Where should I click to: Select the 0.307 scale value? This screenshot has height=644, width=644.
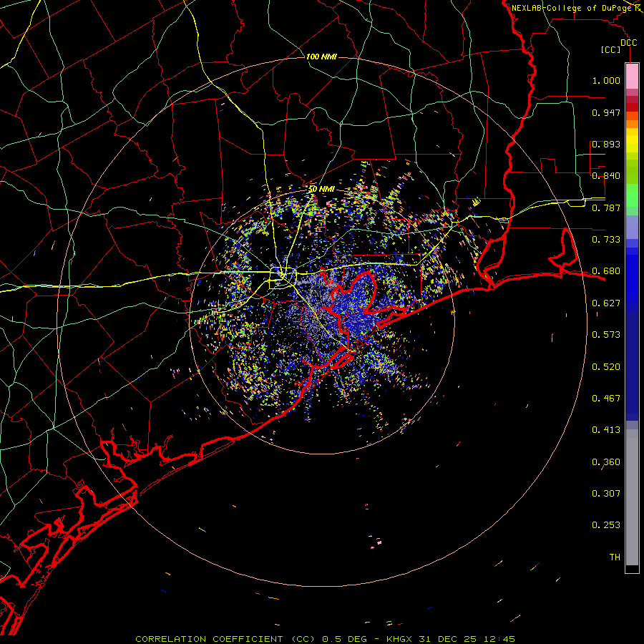[606, 494]
